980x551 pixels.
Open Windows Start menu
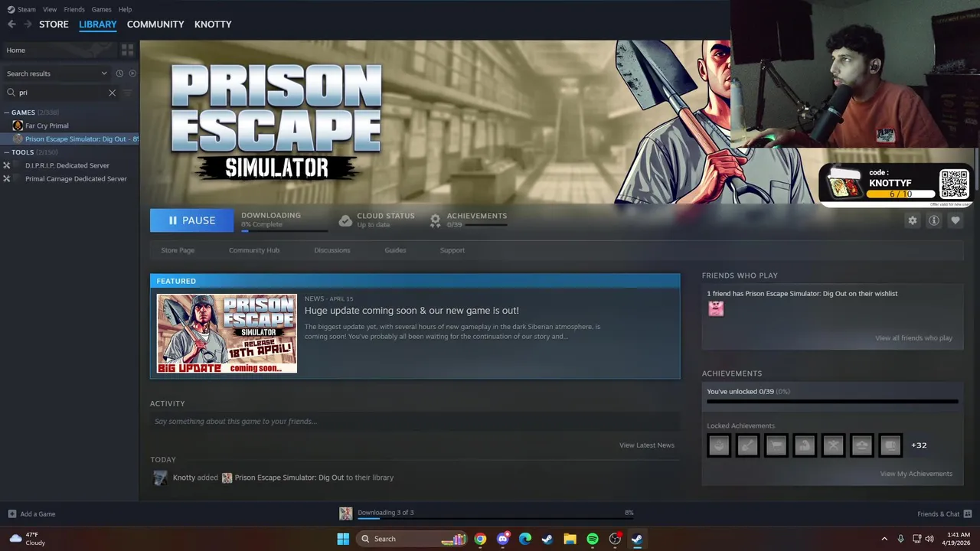pos(343,539)
